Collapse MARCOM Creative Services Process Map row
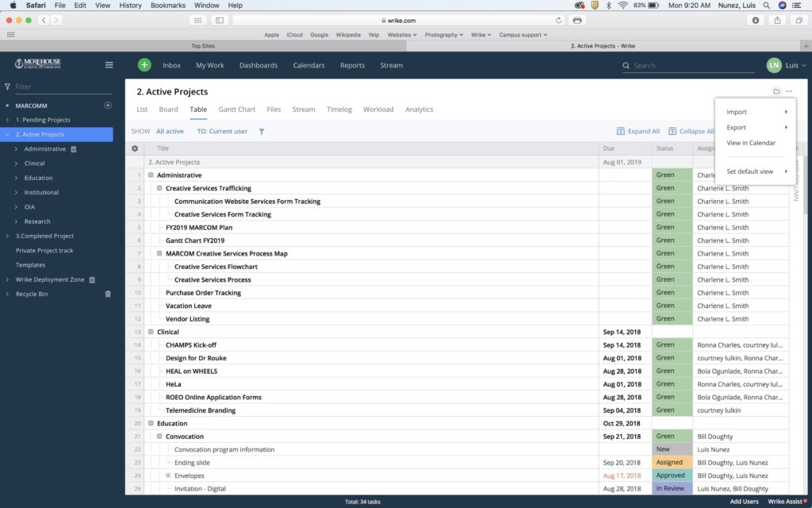 pos(159,253)
